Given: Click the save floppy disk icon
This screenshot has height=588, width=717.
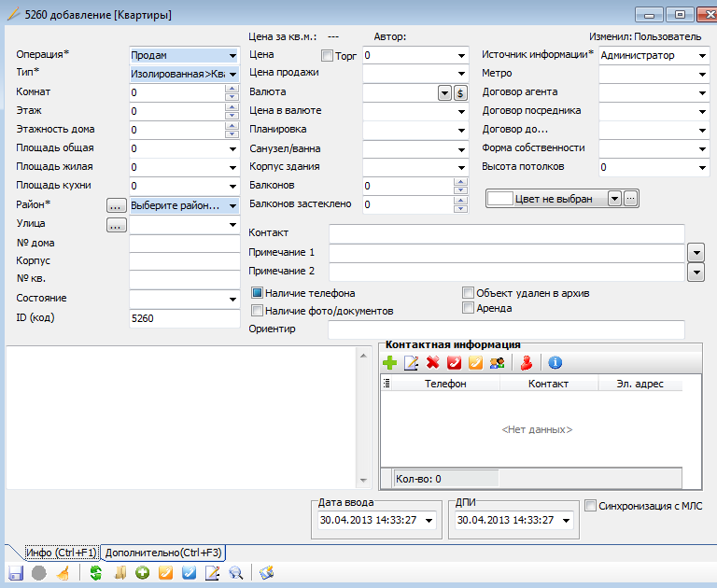Looking at the screenshot, I should [x=15, y=573].
